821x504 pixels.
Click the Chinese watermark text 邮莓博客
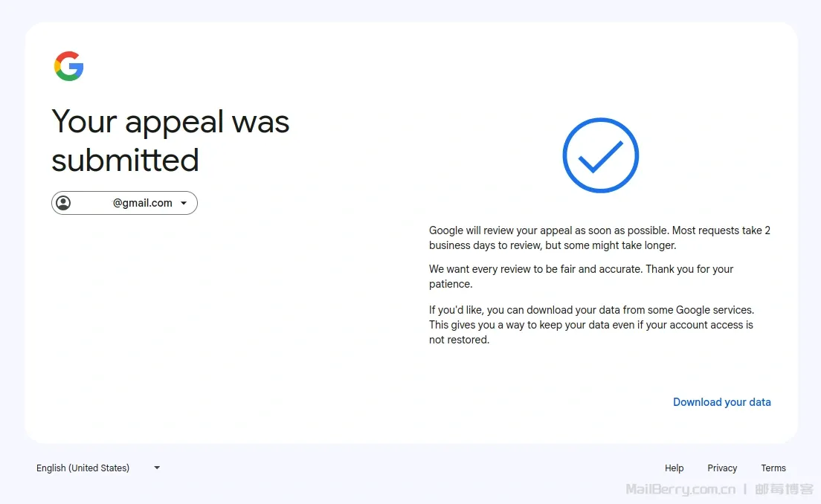(x=784, y=489)
